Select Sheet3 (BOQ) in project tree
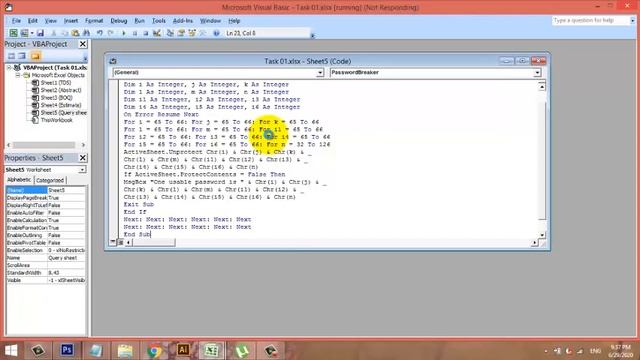 [56, 98]
